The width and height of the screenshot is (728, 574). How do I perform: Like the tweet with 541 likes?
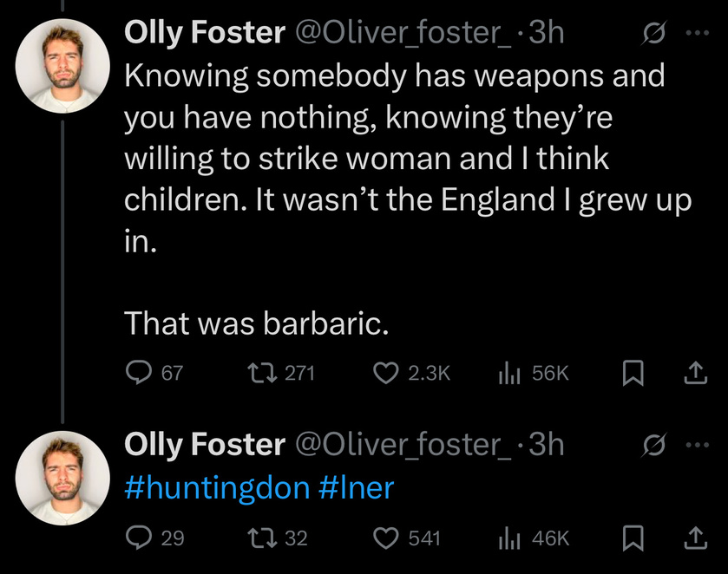384,538
